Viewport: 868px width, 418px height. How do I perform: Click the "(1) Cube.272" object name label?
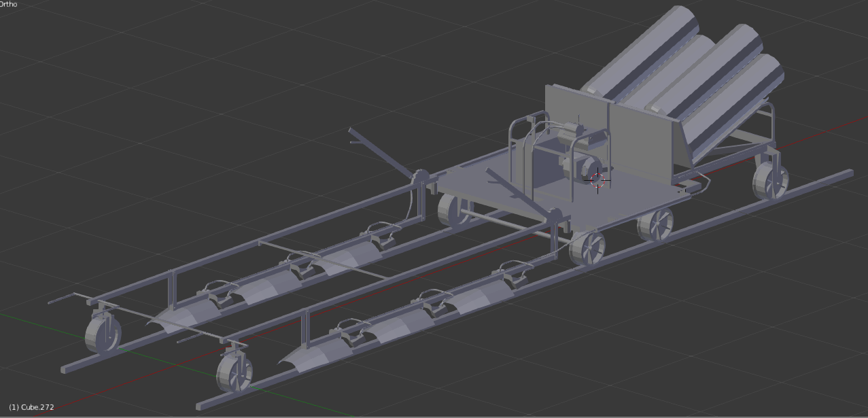pos(31,407)
